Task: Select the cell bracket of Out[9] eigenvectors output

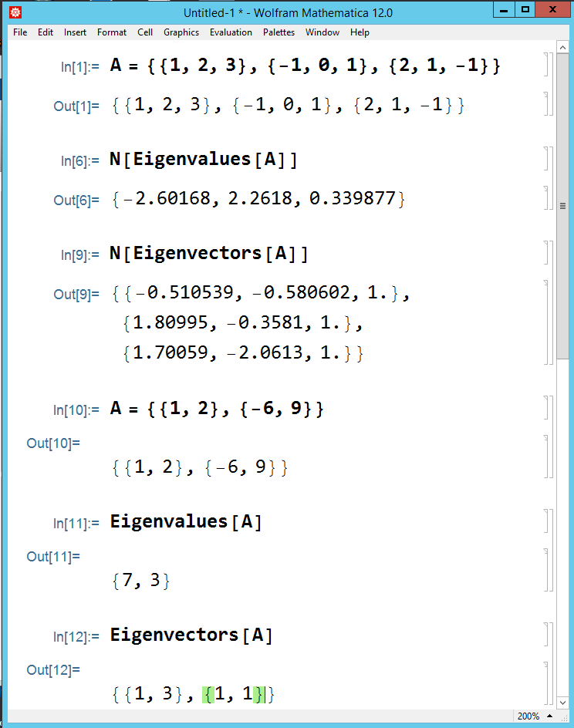Action: pyautogui.click(x=545, y=323)
